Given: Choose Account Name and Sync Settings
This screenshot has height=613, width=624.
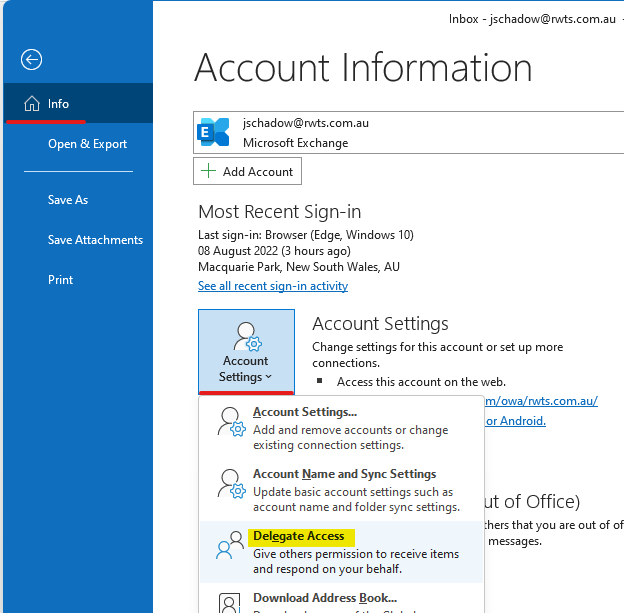Looking at the screenshot, I should (344, 474).
